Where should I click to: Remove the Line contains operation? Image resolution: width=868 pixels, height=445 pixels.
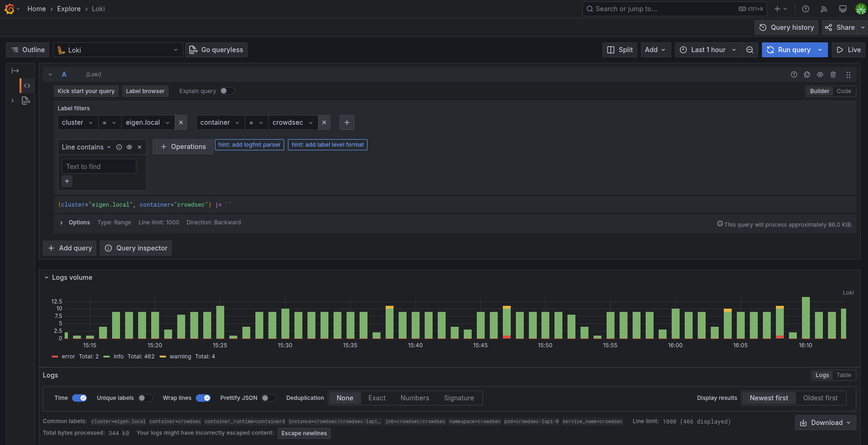point(140,147)
